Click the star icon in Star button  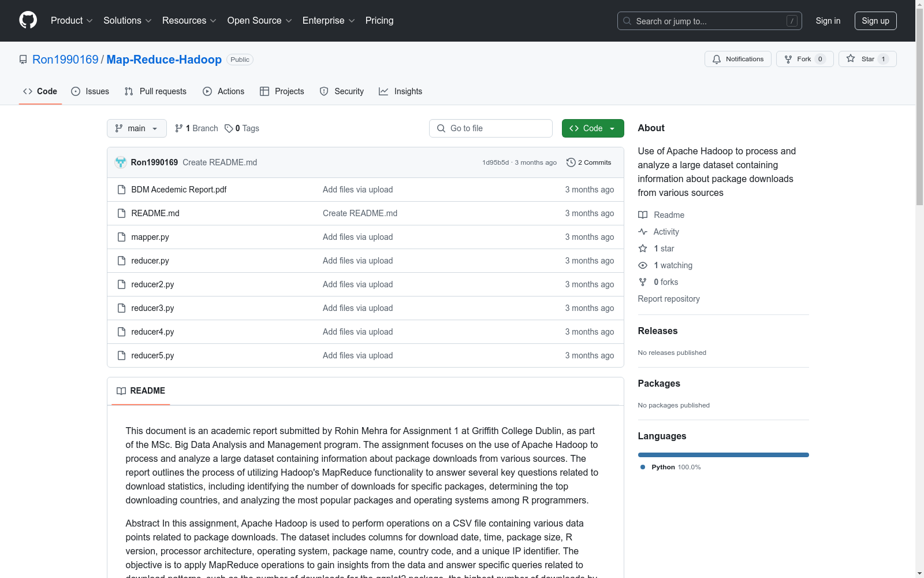851,58
